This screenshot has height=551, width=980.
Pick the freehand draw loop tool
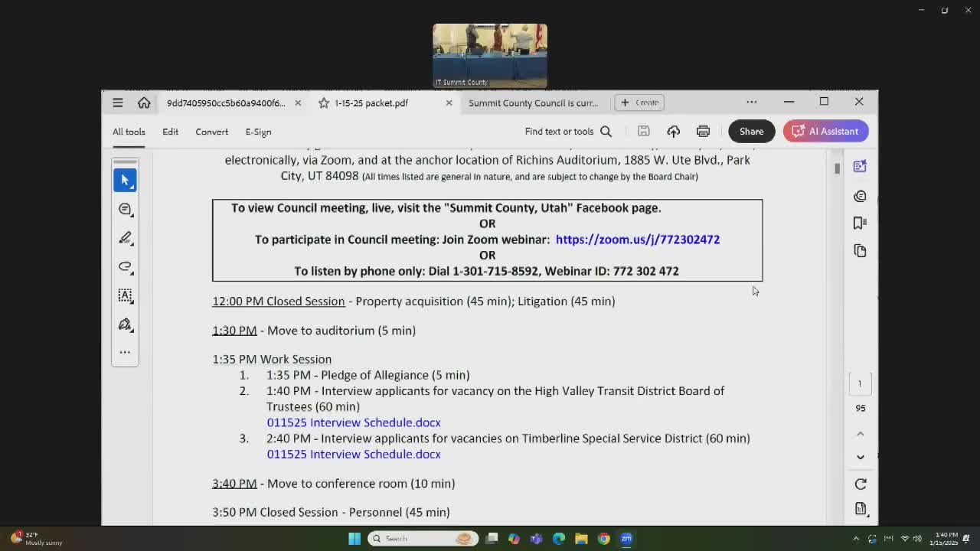coord(125,266)
